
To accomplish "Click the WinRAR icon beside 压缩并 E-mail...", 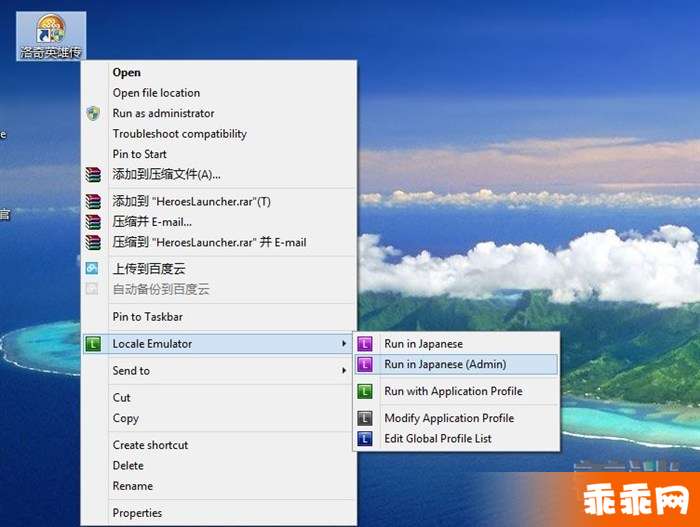I will click(x=93, y=222).
